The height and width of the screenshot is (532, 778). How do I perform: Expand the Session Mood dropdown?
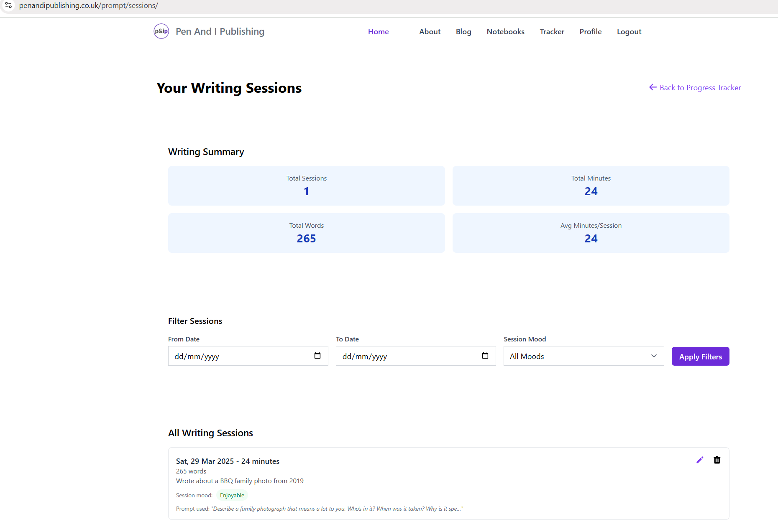pyautogui.click(x=583, y=356)
